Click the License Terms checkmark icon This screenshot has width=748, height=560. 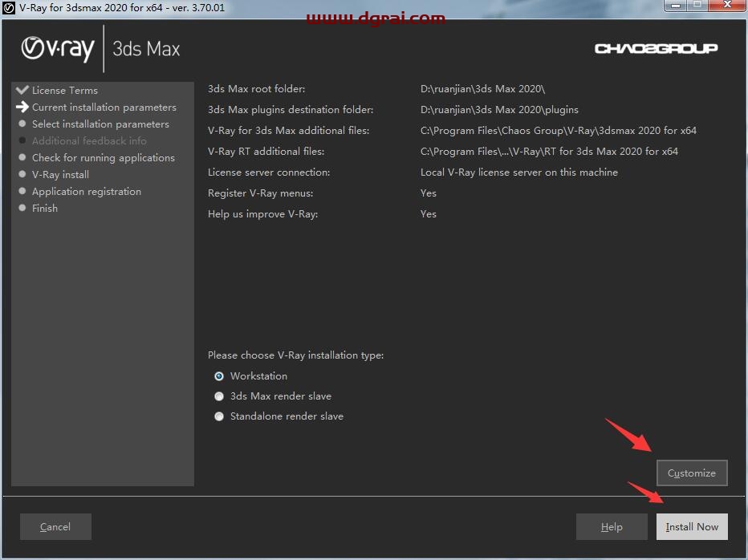[x=22, y=90]
